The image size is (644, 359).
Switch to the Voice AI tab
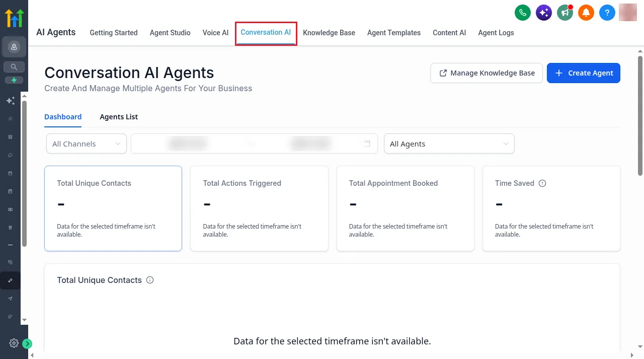(215, 33)
